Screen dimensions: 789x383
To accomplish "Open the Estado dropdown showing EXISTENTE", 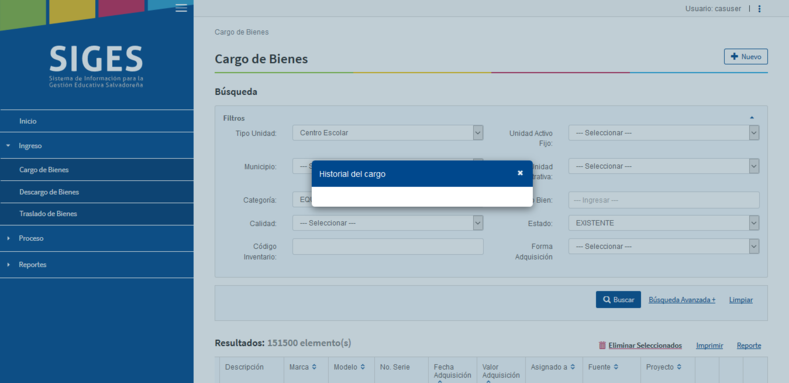I will click(x=664, y=223).
